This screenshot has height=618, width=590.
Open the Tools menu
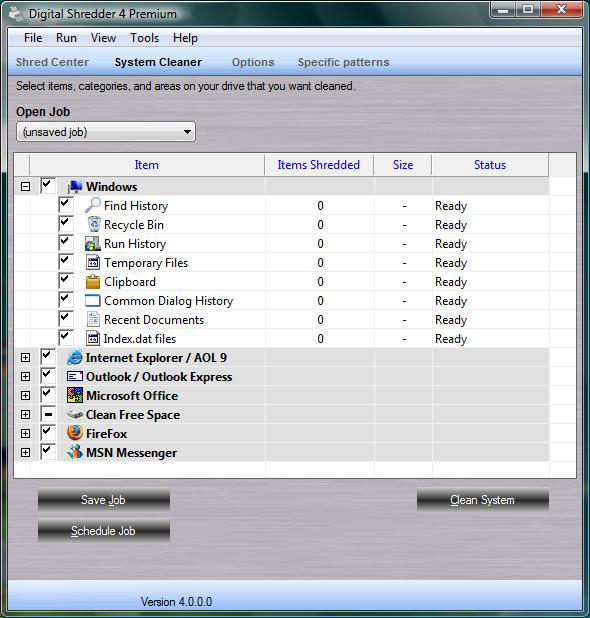click(x=144, y=38)
